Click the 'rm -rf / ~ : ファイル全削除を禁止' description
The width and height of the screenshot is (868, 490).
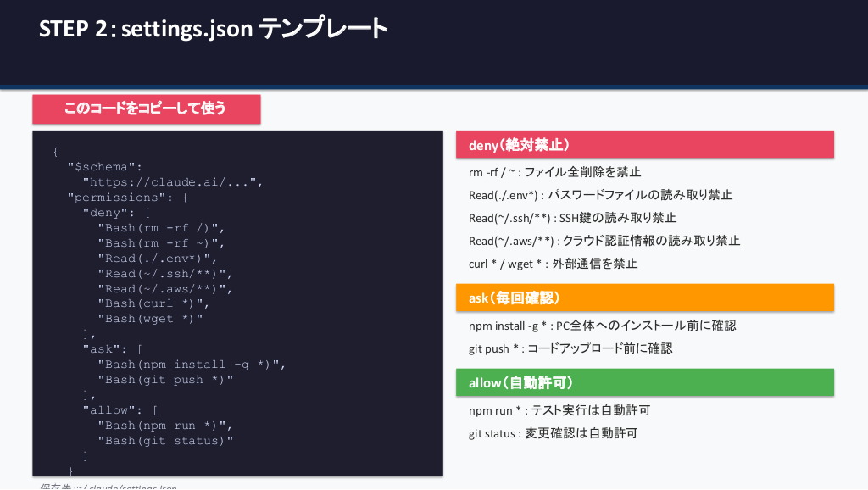click(554, 172)
